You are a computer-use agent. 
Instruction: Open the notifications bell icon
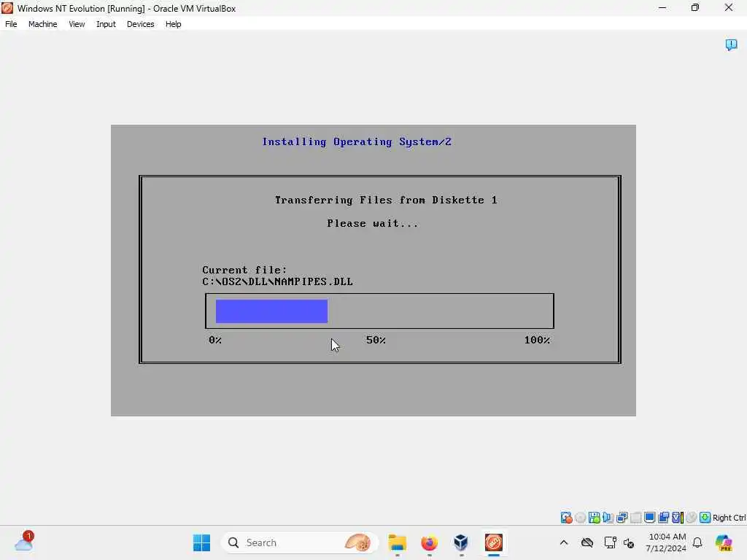tap(697, 542)
